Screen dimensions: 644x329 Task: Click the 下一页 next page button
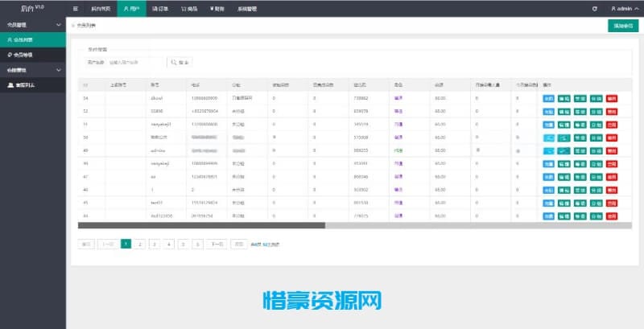pyautogui.click(x=217, y=244)
